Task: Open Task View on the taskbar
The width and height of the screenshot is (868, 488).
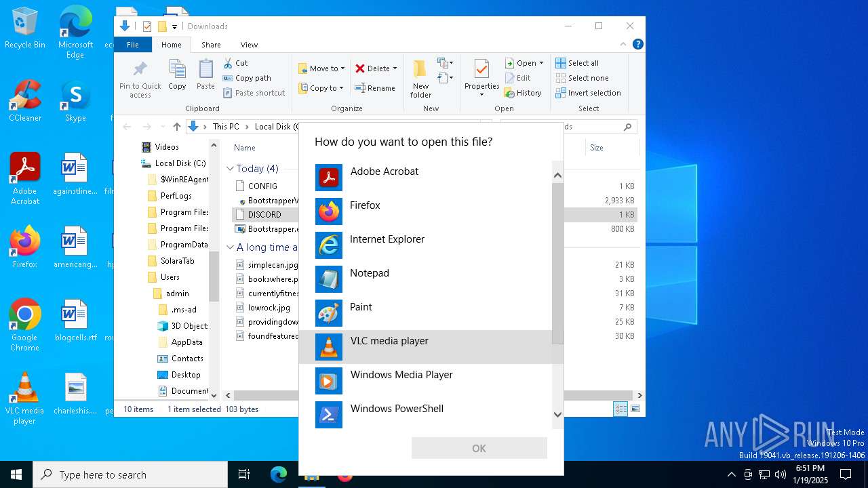Action: click(x=244, y=474)
